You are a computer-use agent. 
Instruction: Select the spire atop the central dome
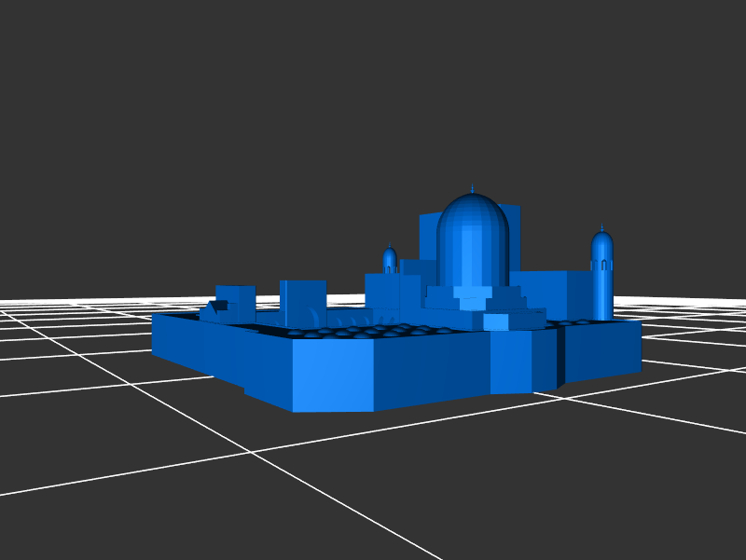tap(473, 188)
